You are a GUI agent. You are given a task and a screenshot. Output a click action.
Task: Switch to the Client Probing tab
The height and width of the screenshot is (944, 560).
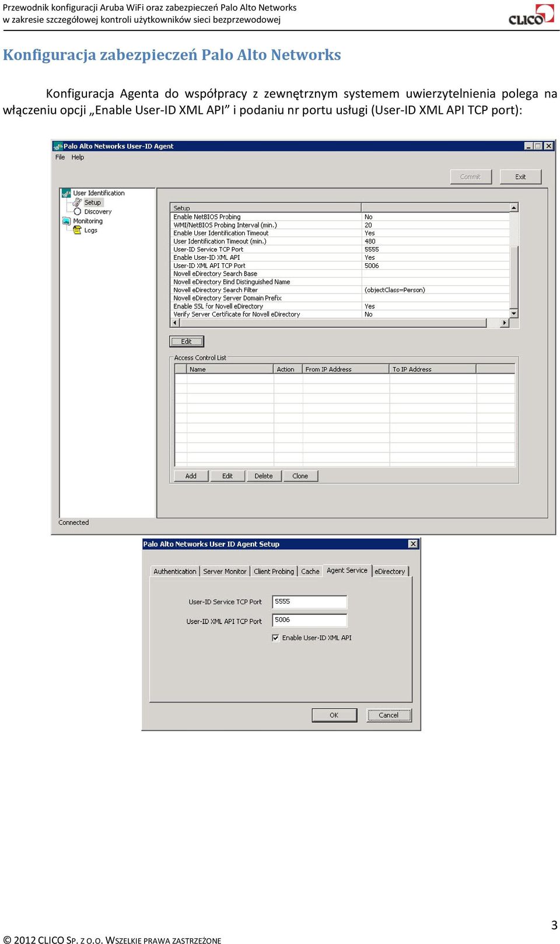pos(274,572)
